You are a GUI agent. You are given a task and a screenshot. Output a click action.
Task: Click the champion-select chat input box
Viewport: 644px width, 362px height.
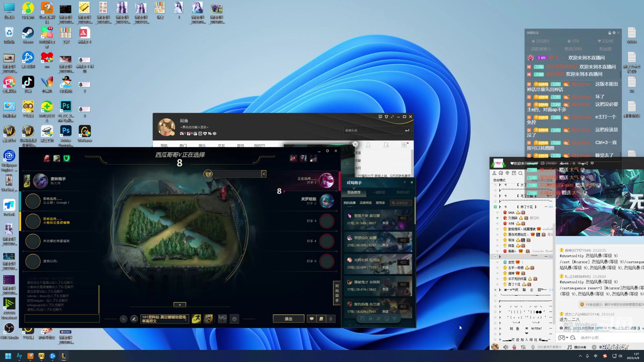pyautogui.click(x=62, y=318)
